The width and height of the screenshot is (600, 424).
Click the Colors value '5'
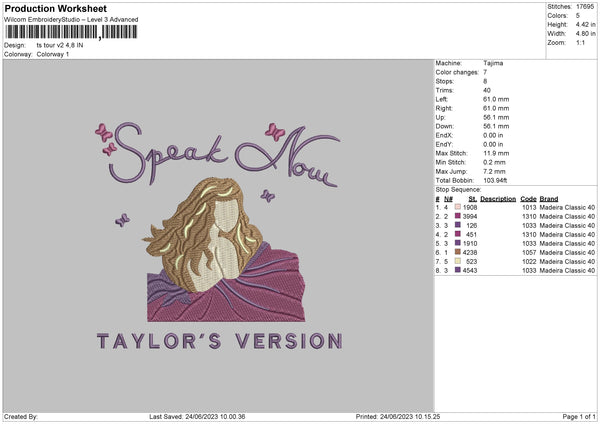(x=578, y=16)
